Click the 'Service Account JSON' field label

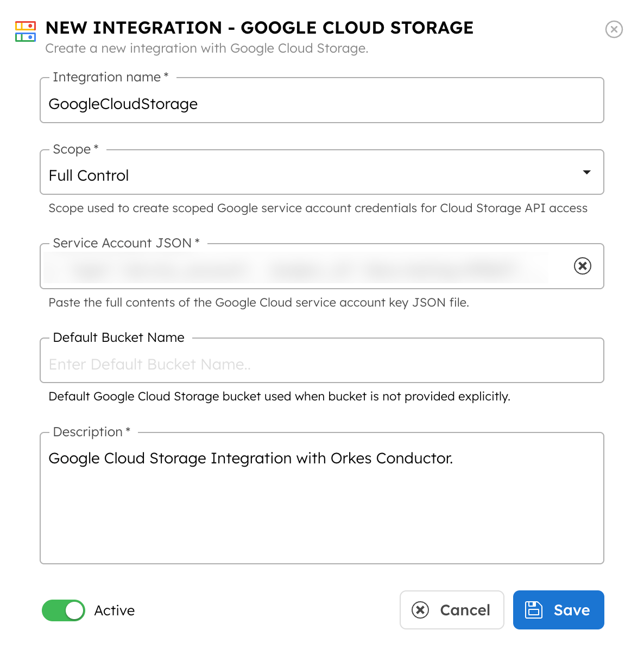(127, 243)
